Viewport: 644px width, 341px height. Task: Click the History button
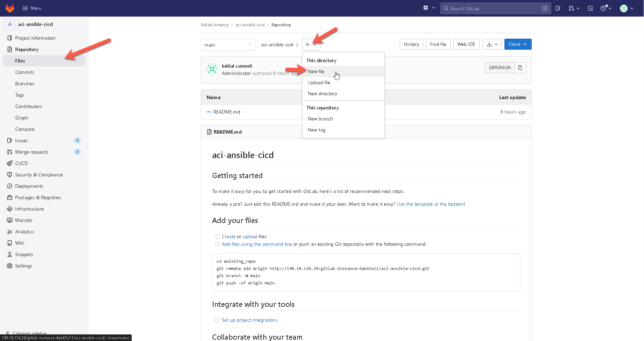click(411, 44)
